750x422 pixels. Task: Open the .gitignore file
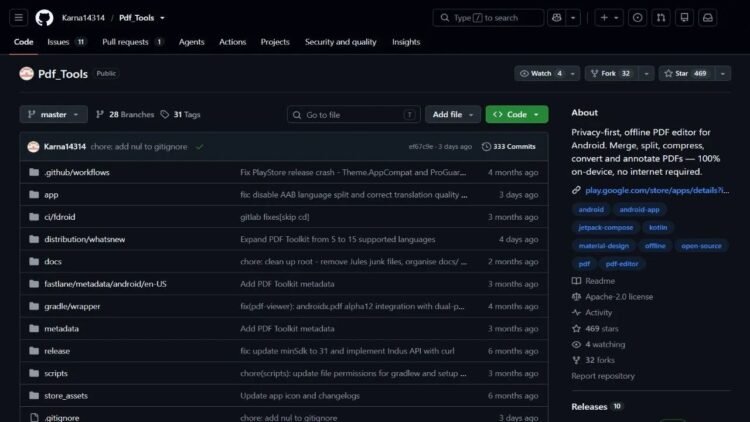click(62, 418)
